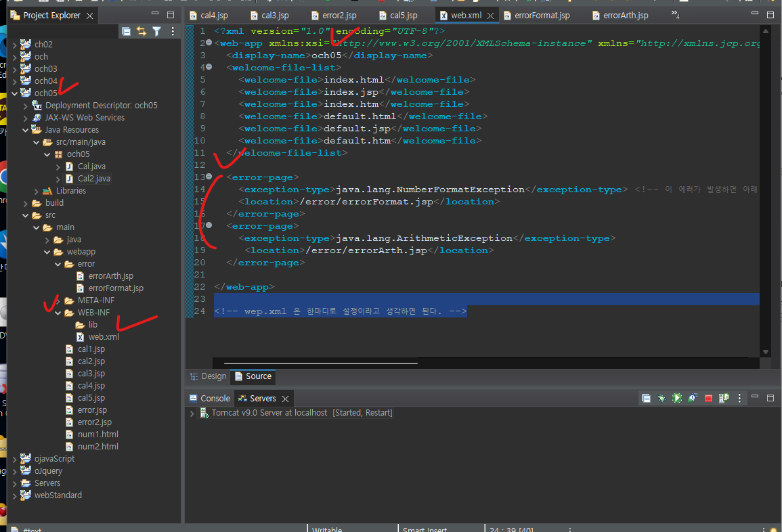Collapse the och05 project node

pyautogui.click(x=15, y=93)
